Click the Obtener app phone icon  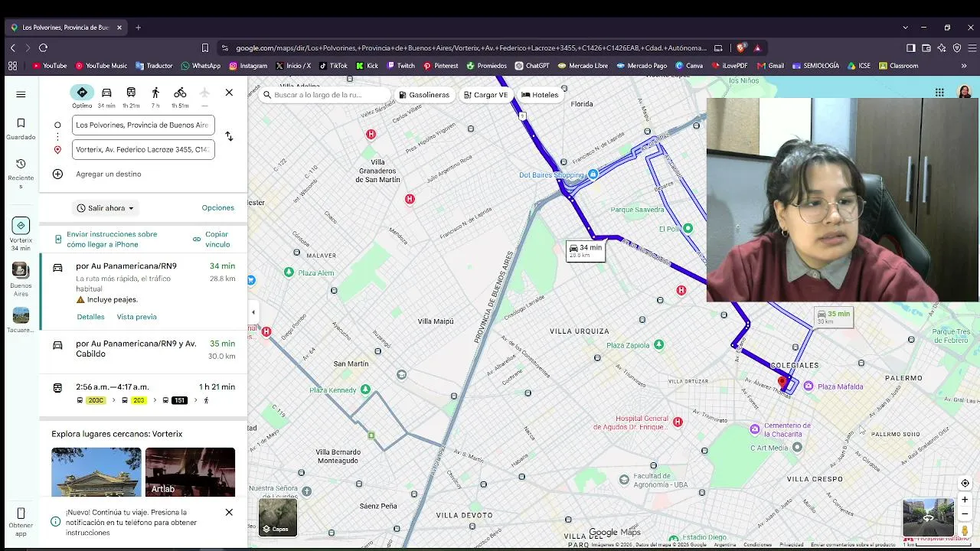coord(21,514)
